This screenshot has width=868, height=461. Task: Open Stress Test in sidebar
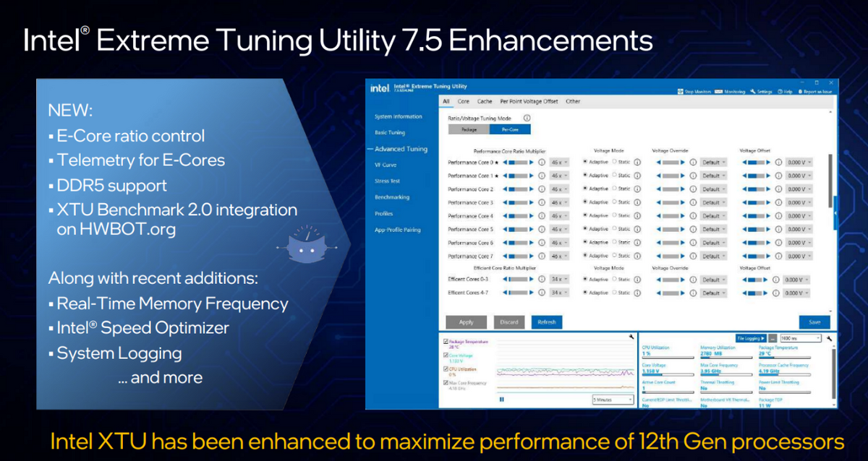click(387, 181)
